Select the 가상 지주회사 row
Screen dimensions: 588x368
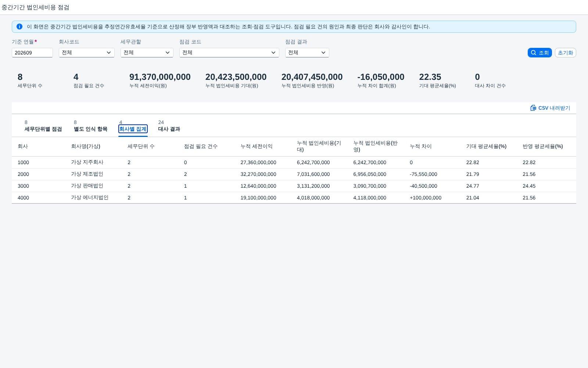click(294, 162)
